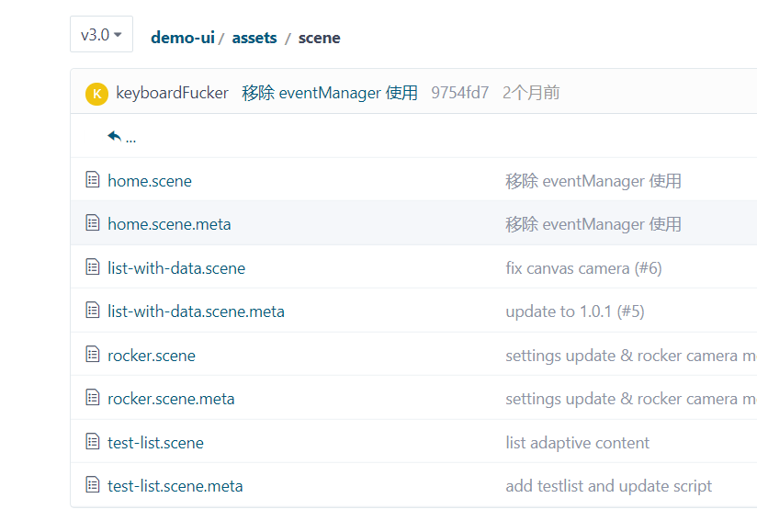Viewport: 757px width, 532px height.
Task: Open the test-list.scene.meta file
Action: (175, 486)
